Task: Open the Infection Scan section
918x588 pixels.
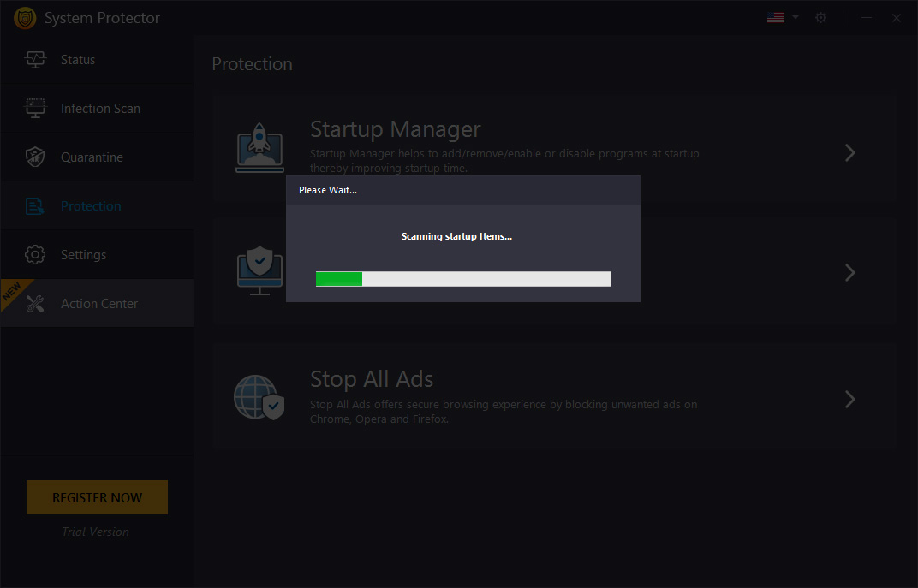Action: (100, 108)
